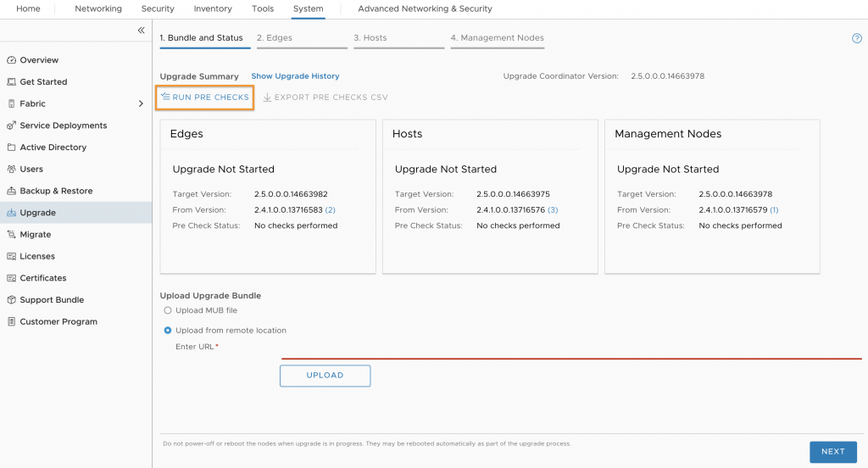This screenshot has height=468, width=868.
Task: Click the Customer Program icon
Action: 11,321
